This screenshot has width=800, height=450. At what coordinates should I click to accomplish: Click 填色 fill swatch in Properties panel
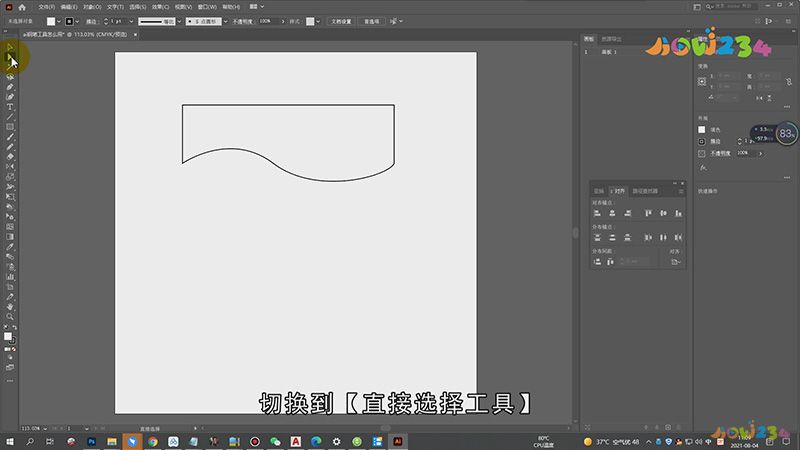pyautogui.click(x=702, y=130)
